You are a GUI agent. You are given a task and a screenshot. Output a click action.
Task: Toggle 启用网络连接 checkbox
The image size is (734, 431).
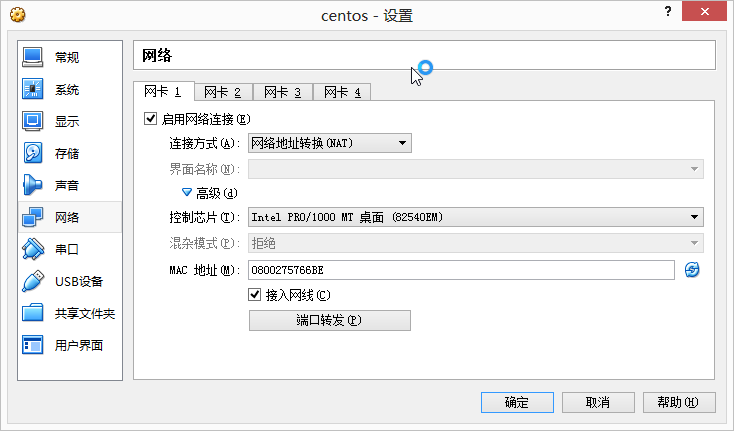[x=150, y=119]
